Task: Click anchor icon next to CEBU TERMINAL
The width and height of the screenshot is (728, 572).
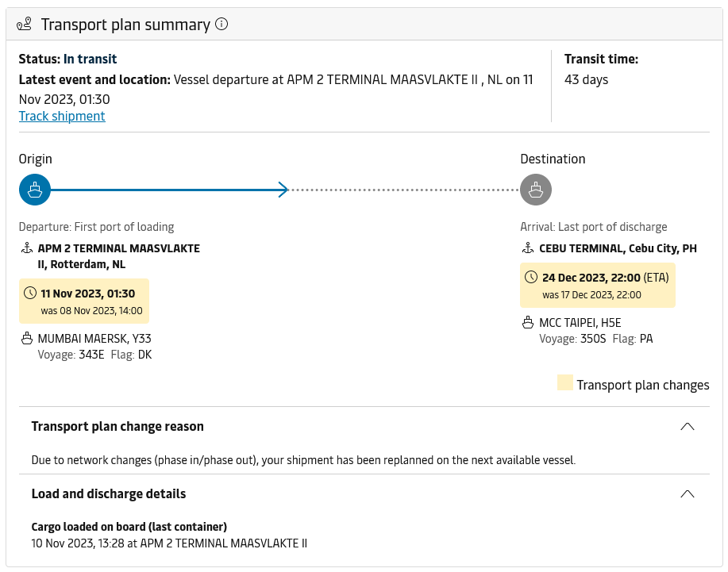Action: click(x=528, y=248)
